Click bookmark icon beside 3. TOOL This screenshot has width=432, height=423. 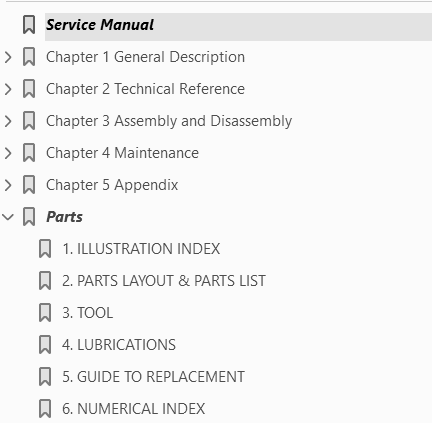(x=45, y=313)
